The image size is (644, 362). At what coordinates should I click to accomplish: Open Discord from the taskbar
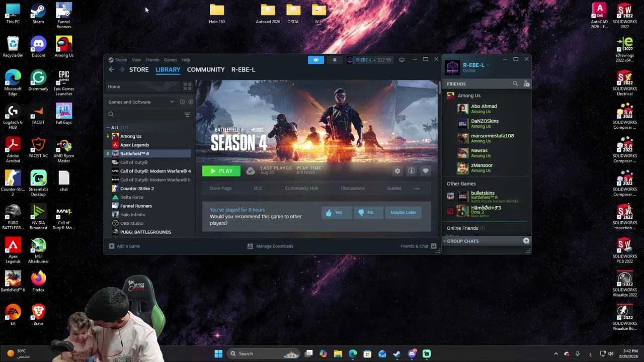(412, 354)
